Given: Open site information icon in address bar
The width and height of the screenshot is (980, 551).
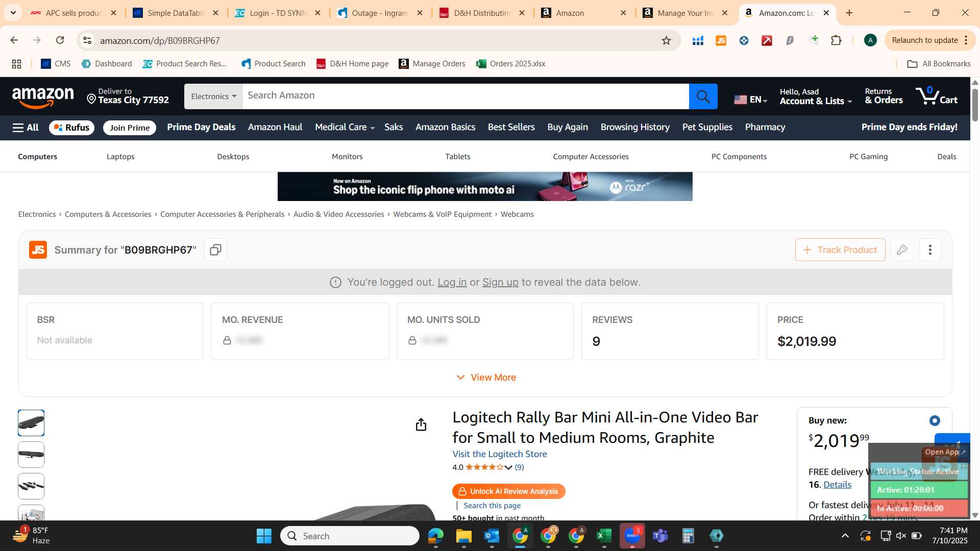Looking at the screenshot, I should [87, 40].
